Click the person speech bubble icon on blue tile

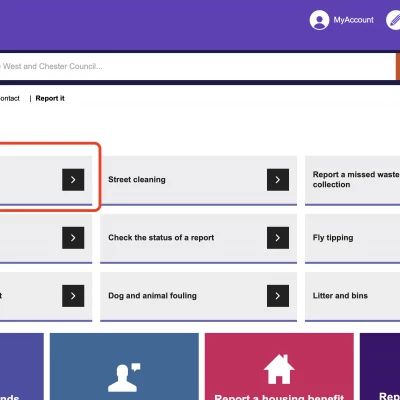pos(124,377)
